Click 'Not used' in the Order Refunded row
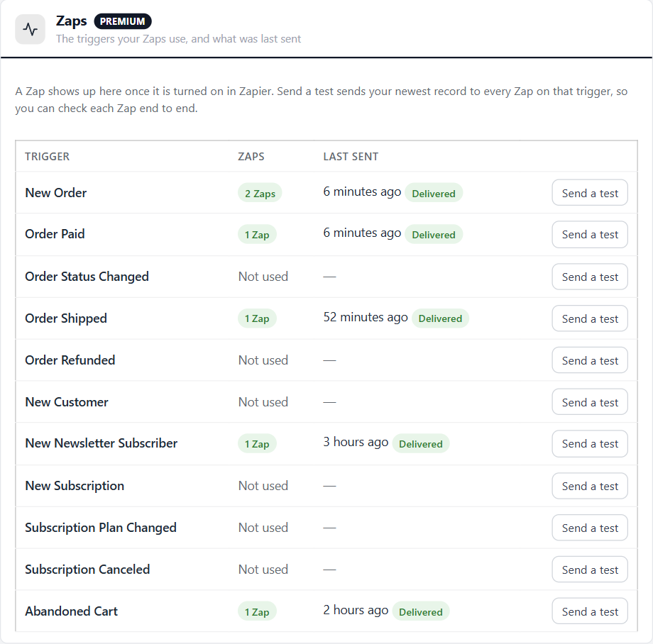The width and height of the screenshot is (653, 644). tap(263, 360)
